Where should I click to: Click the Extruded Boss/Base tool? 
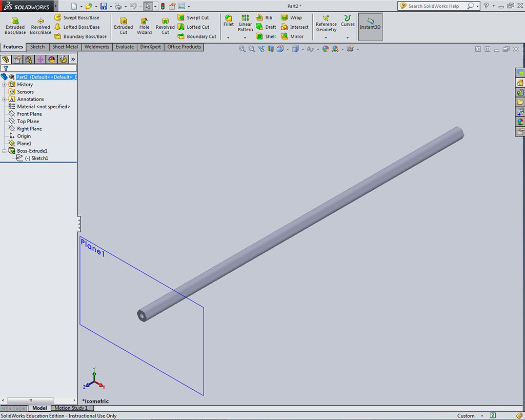pos(15,26)
